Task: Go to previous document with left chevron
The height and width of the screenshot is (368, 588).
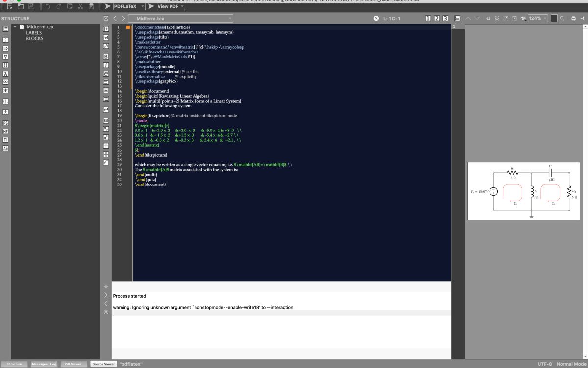Action: [115, 19]
